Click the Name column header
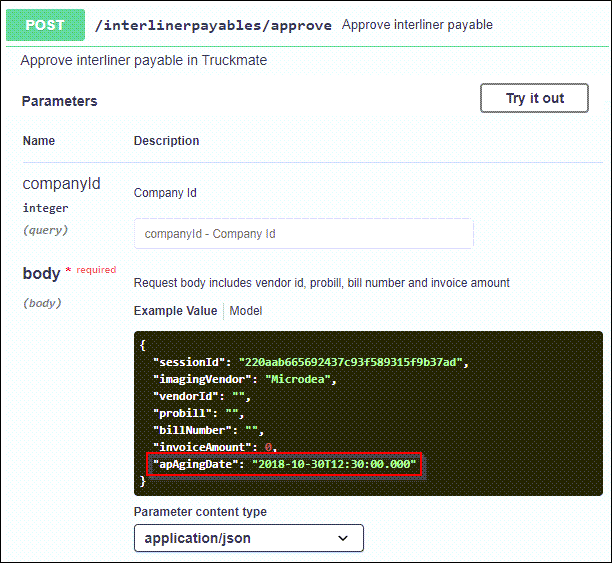Screen dimensions: 612x563 39,141
